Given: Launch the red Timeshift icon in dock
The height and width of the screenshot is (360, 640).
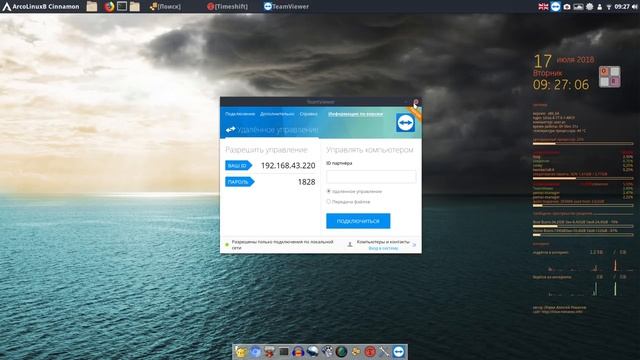Looking at the screenshot, I should (370, 351).
